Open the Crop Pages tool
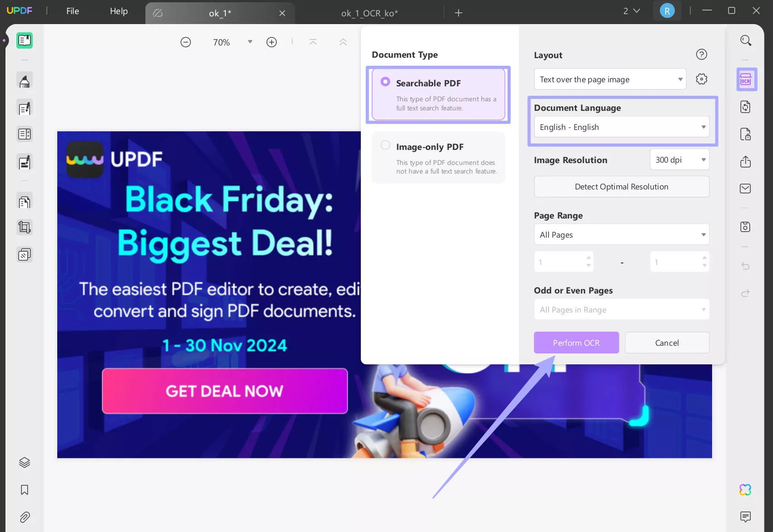The height and width of the screenshot is (532, 773). tap(25, 227)
